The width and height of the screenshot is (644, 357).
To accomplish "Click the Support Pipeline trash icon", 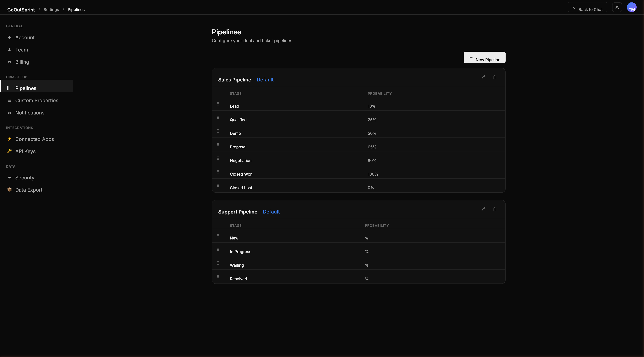I will coord(494,209).
